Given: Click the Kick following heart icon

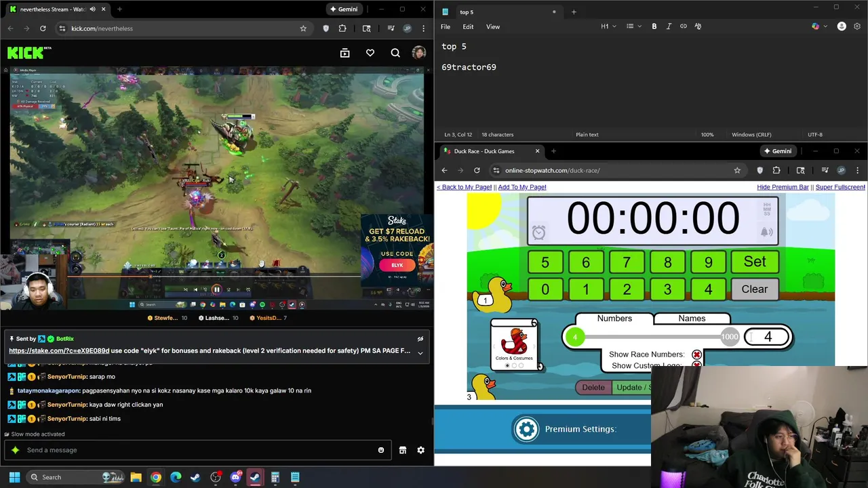Looking at the screenshot, I should click(370, 53).
